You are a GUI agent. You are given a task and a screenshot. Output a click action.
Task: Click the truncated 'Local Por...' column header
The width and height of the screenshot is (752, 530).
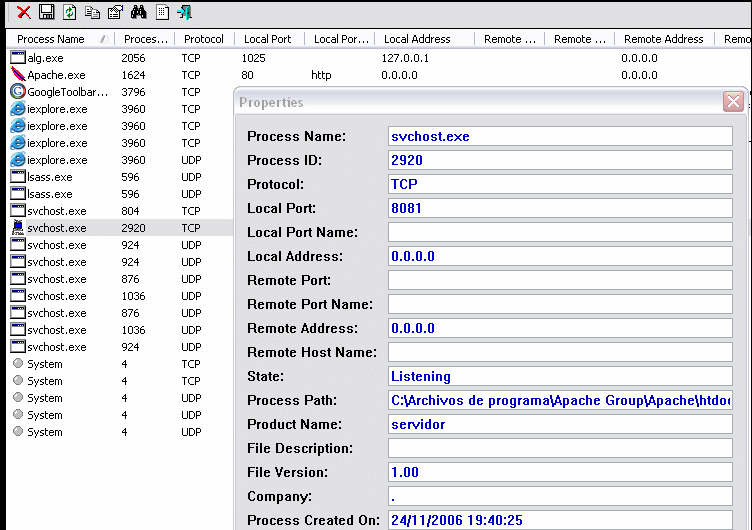341,39
